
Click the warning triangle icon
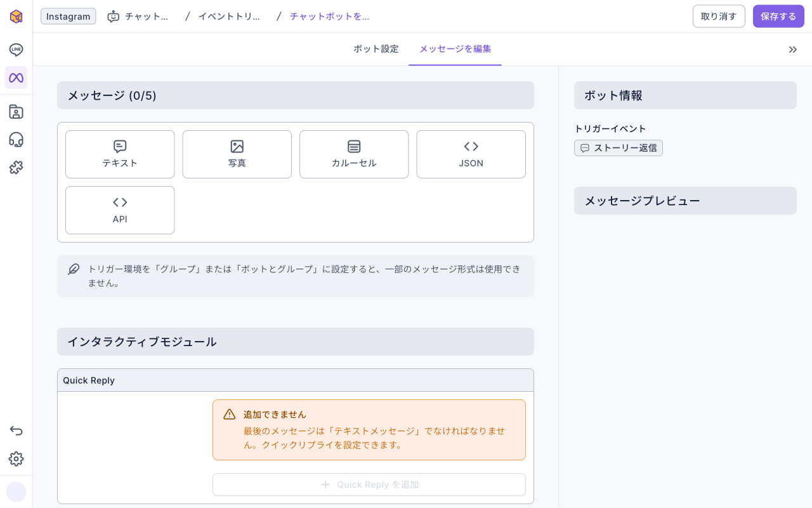[x=230, y=415]
